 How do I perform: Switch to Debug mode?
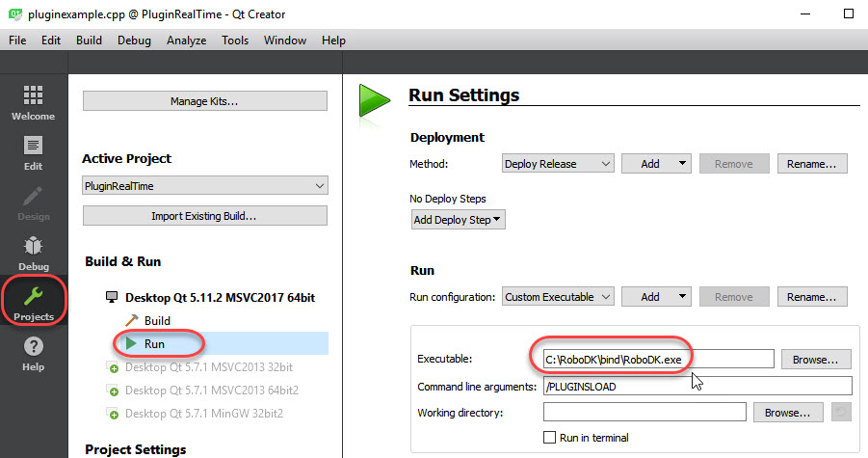33,254
